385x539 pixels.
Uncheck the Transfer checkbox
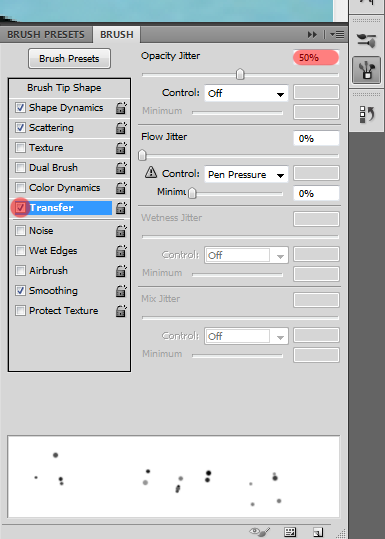click(20, 207)
